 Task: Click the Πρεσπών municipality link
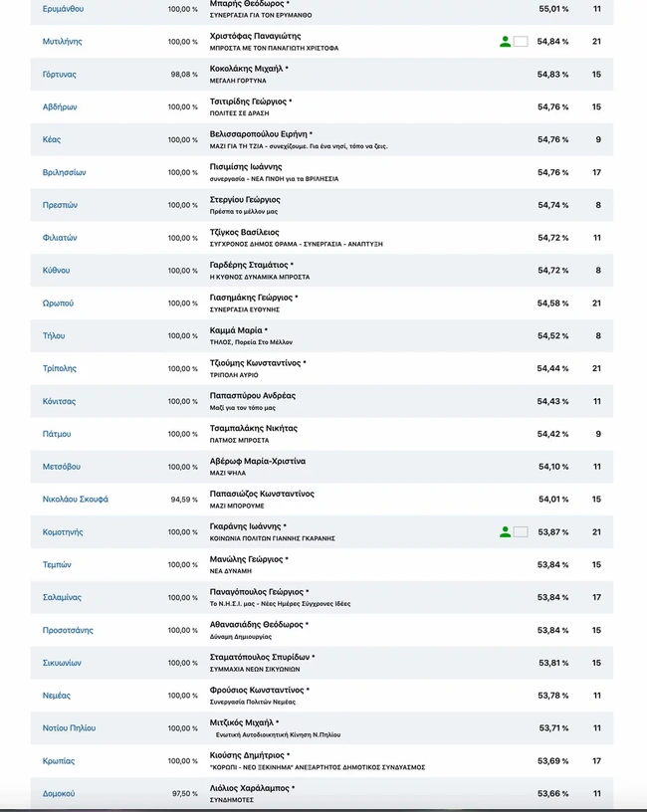(x=60, y=206)
